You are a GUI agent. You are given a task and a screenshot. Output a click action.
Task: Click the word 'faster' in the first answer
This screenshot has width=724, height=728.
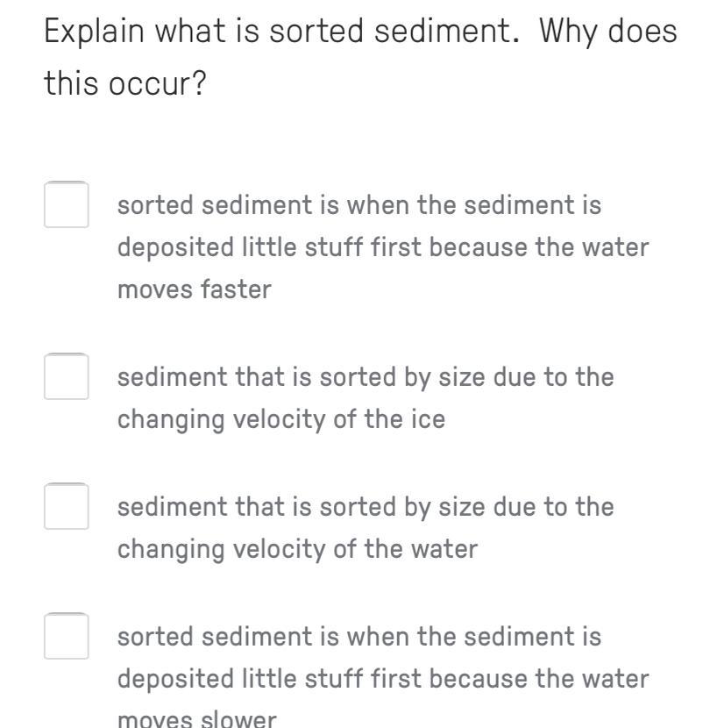coord(236,289)
